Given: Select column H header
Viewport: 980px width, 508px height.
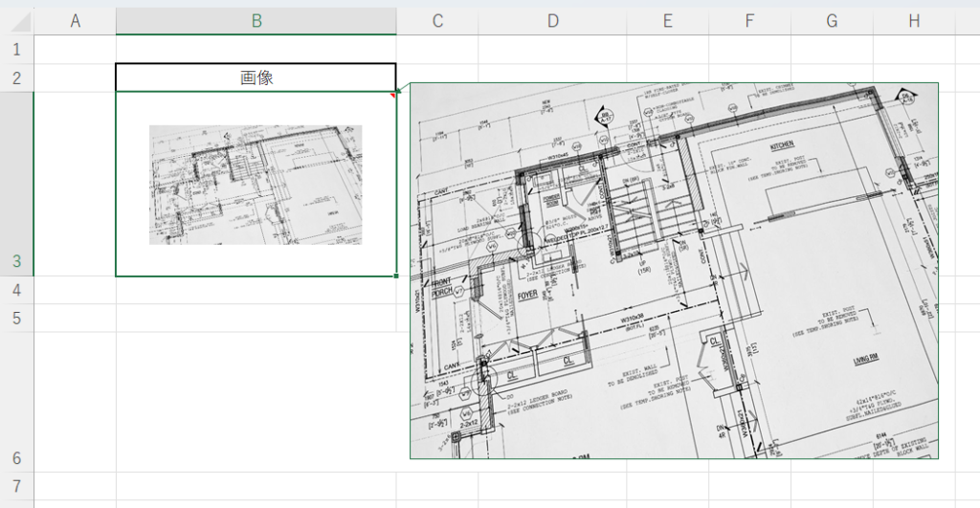Looking at the screenshot, I should click(914, 21).
